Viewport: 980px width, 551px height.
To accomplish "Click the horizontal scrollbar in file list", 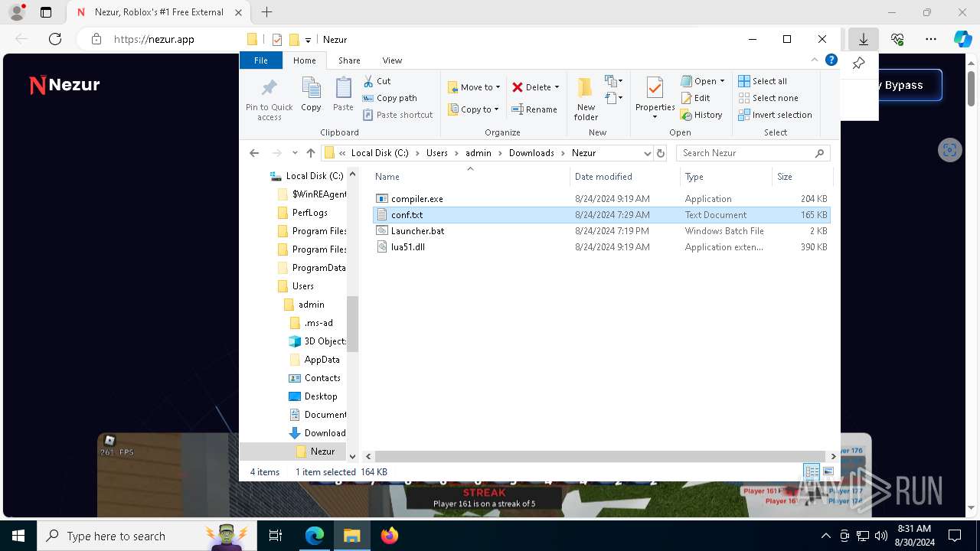I will coord(599,456).
